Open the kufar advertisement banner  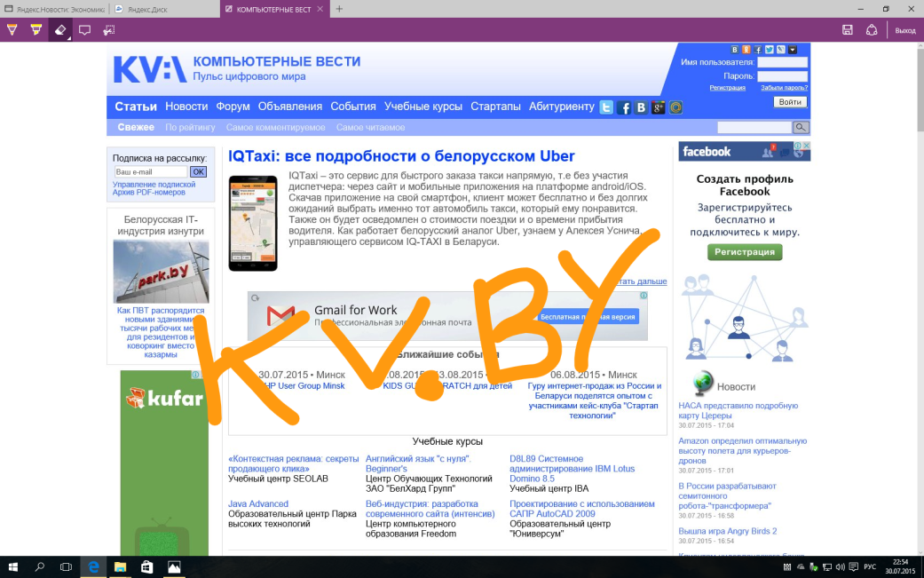click(164, 463)
